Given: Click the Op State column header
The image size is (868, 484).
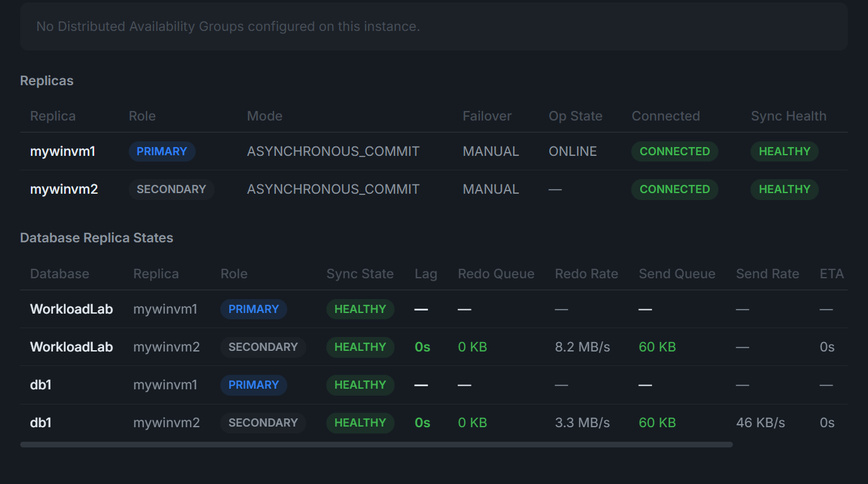Looking at the screenshot, I should pos(576,116).
